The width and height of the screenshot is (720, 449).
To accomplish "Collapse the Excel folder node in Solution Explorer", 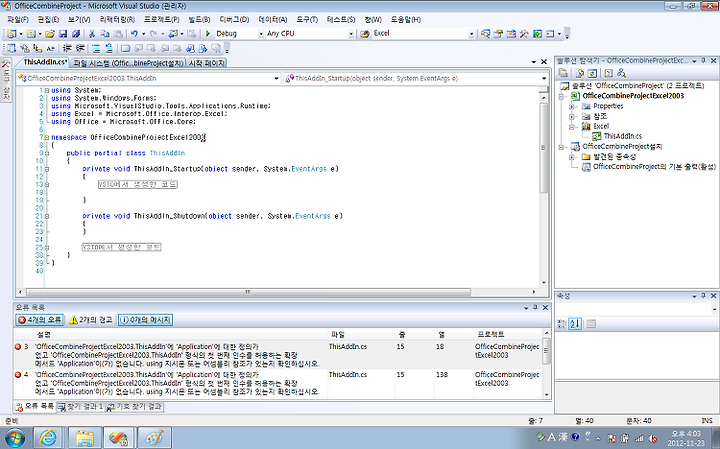I will tap(572, 127).
